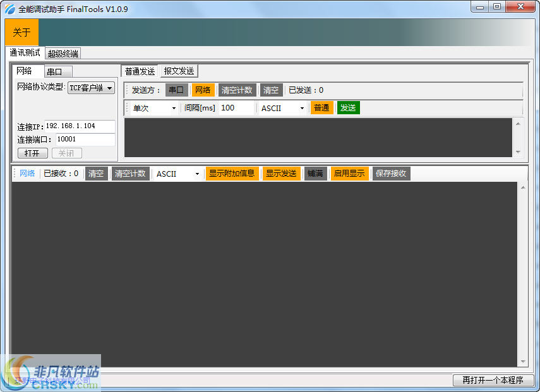The height and width of the screenshot is (392, 540).
Task: Open the send ASCII format dropdown
Action: point(282,108)
